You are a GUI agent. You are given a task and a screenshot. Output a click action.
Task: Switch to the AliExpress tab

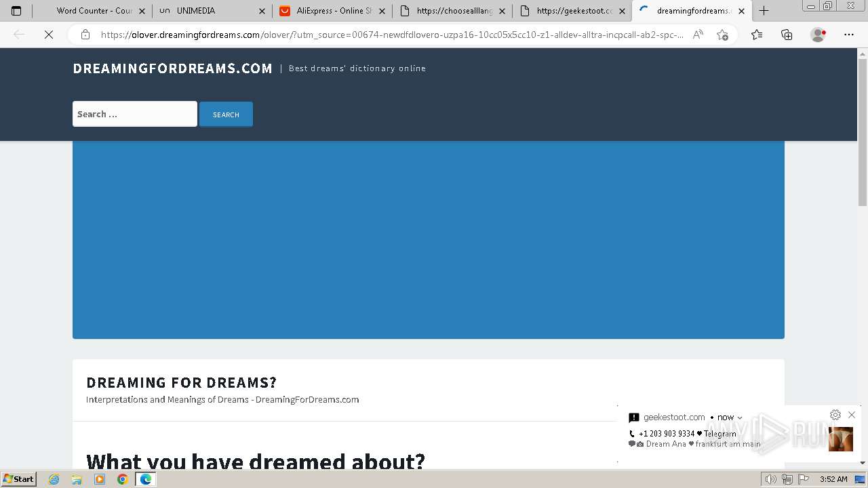pos(332,11)
